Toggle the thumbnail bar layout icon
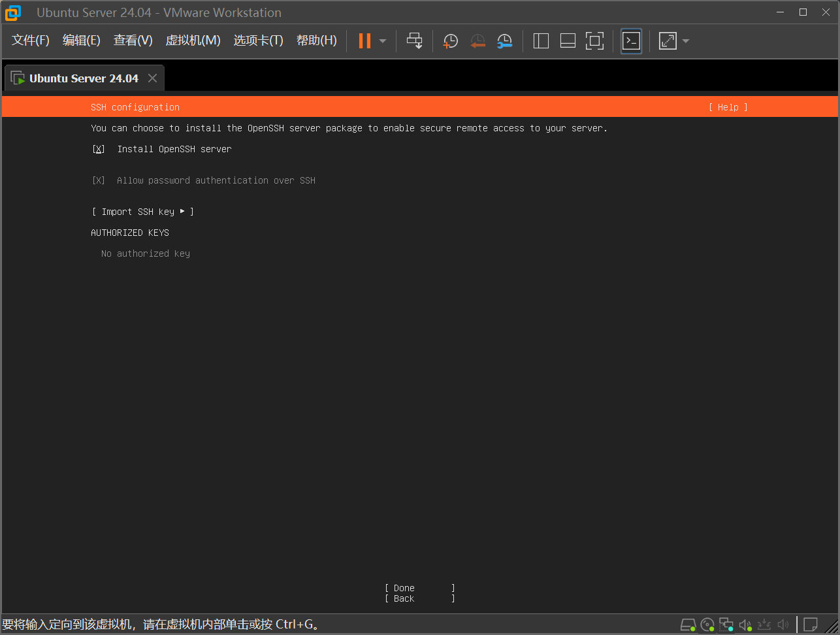Image resolution: width=840 pixels, height=635 pixels. [x=568, y=41]
